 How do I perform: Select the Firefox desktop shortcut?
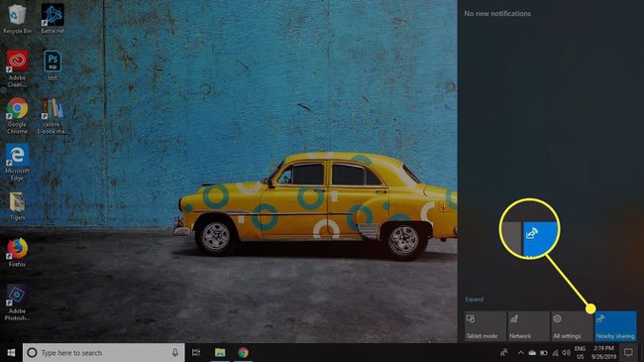point(17,253)
